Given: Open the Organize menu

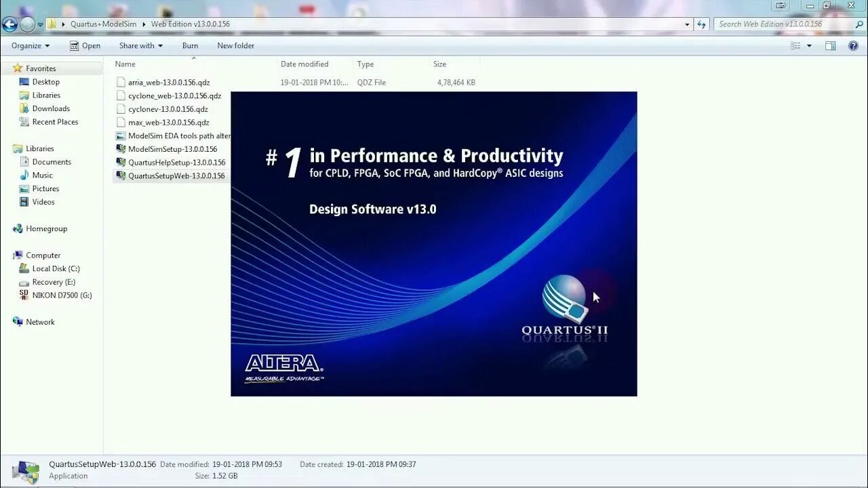Looking at the screenshot, I should pyautogui.click(x=31, y=45).
